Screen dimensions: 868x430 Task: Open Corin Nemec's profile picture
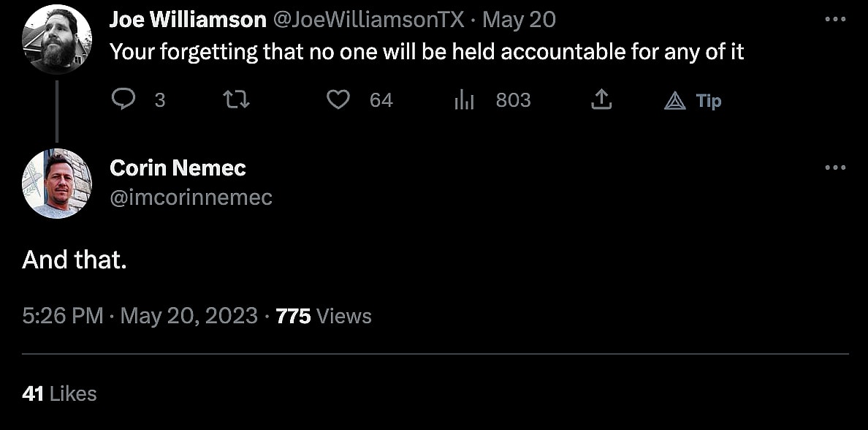coord(57,184)
